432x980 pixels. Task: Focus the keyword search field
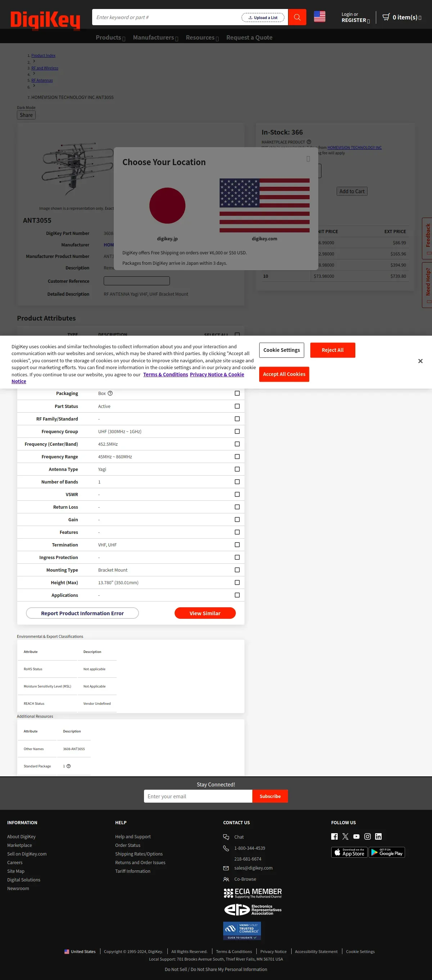click(167, 17)
